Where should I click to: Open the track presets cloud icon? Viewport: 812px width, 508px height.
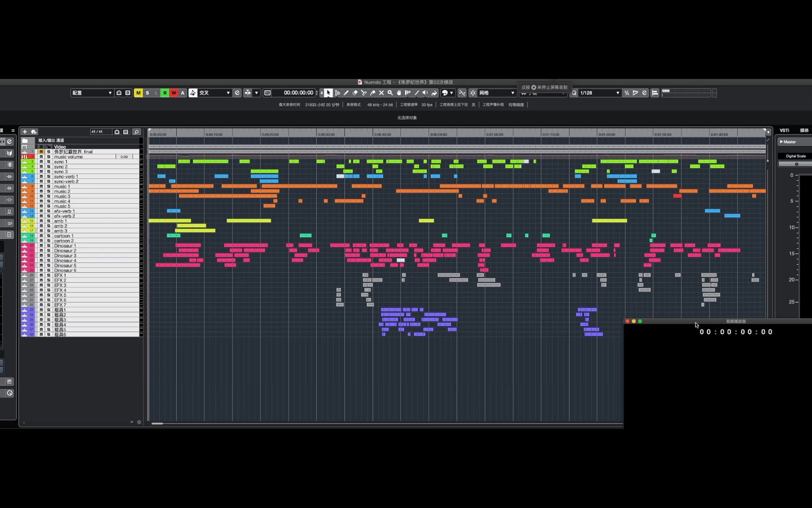tap(34, 132)
